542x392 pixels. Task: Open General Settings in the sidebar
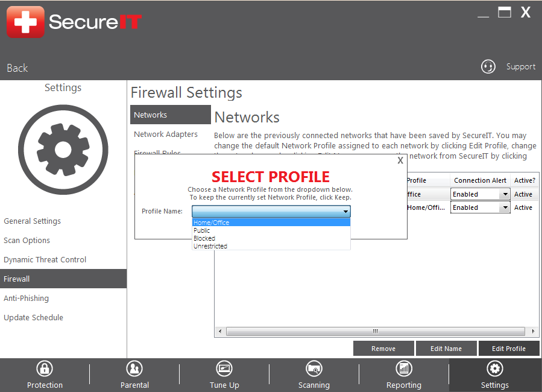point(32,221)
